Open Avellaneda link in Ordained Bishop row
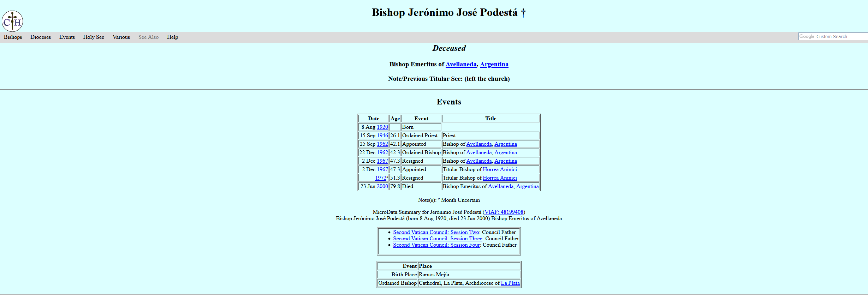The width and height of the screenshot is (868, 295). point(479,152)
